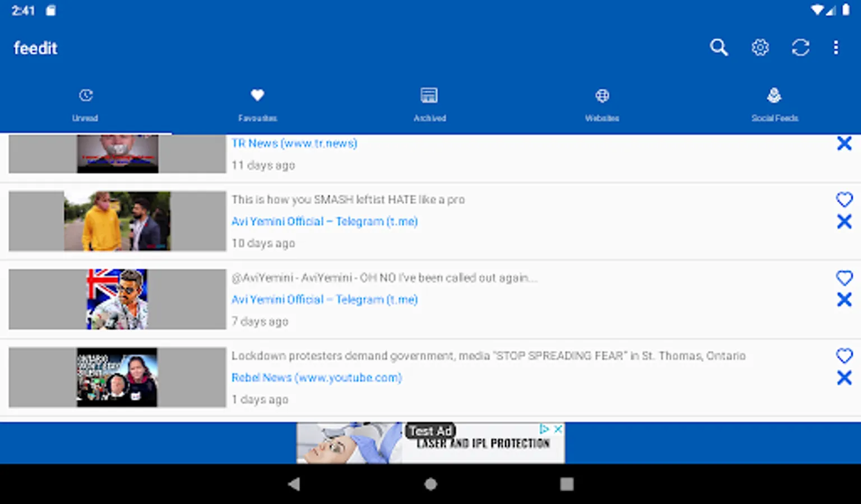This screenshot has height=504, width=861.
Task: Switch to the Websites tab
Action: tap(602, 105)
